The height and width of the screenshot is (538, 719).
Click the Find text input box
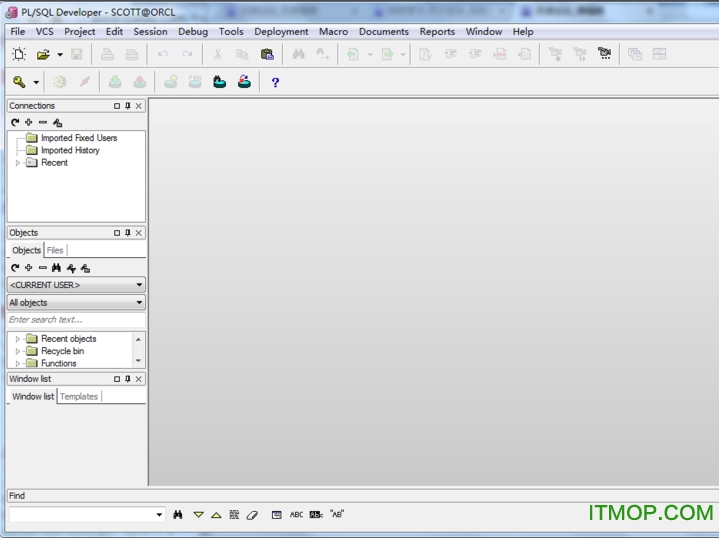[82, 515]
